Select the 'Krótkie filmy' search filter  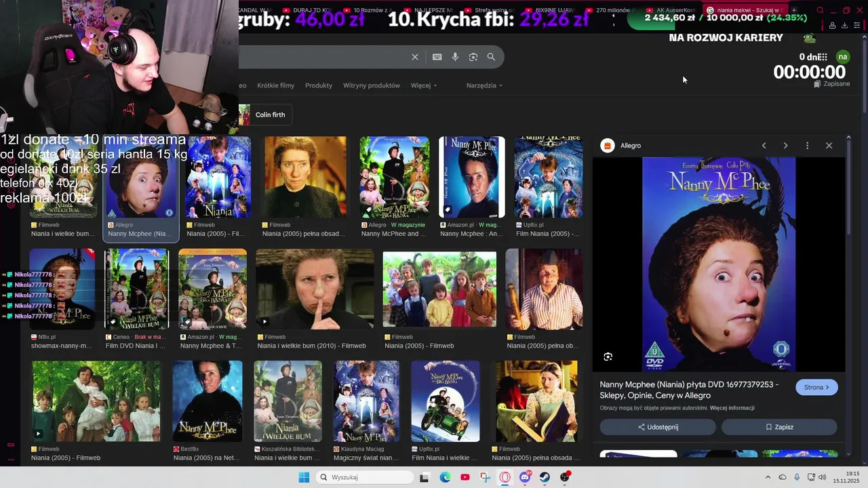pyautogui.click(x=275, y=85)
